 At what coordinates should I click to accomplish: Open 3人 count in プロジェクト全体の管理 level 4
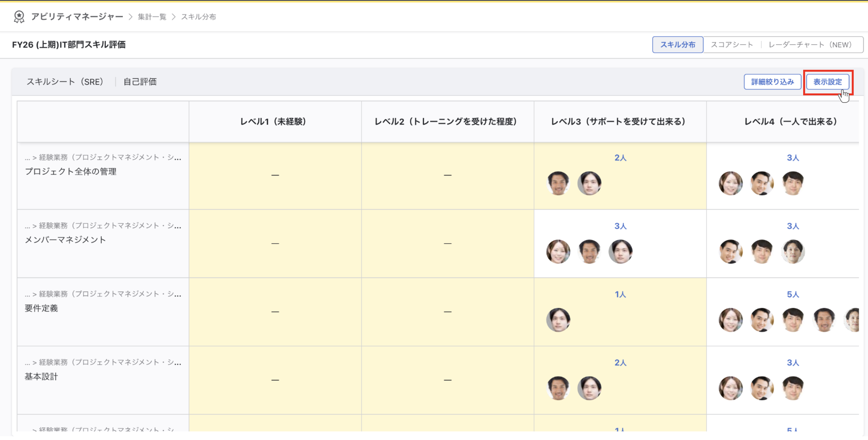793,158
